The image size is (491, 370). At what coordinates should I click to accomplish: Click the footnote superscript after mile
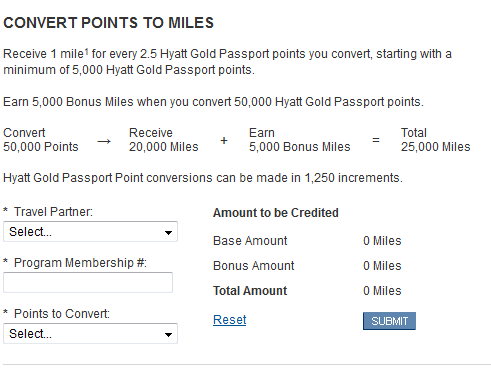click(86, 51)
